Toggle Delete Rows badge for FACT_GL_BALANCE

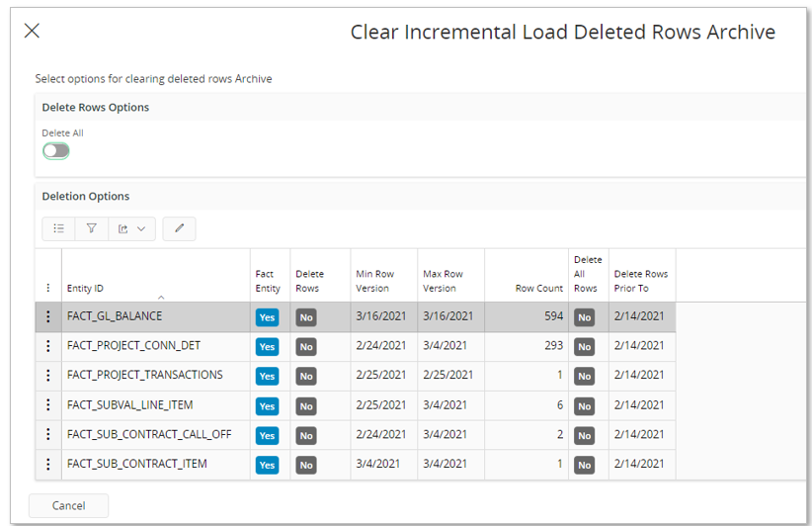coord(306,317)
